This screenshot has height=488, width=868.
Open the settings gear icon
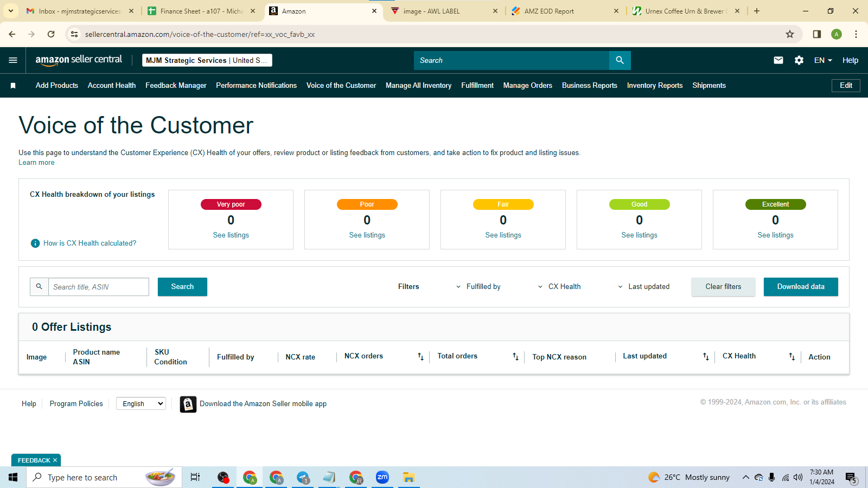(x=799, y=60)
